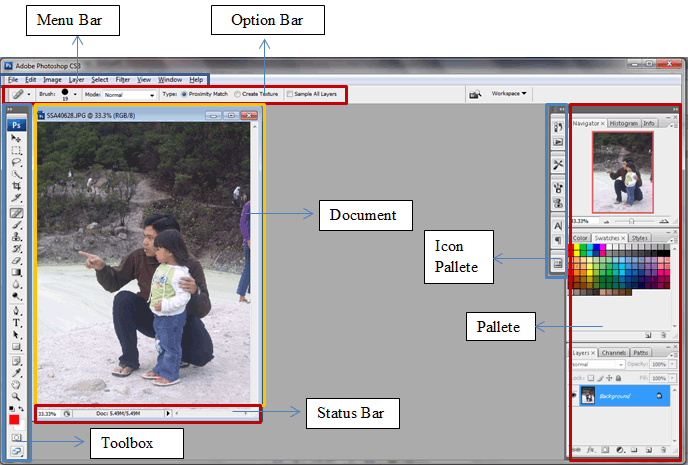This screenshot has height=465, width=688.
Task: Open the Image menu
Action: click(52, 80)
